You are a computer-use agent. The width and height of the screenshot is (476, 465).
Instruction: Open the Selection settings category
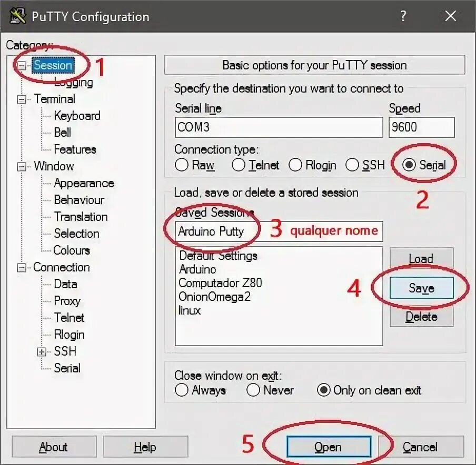[76, 234]
